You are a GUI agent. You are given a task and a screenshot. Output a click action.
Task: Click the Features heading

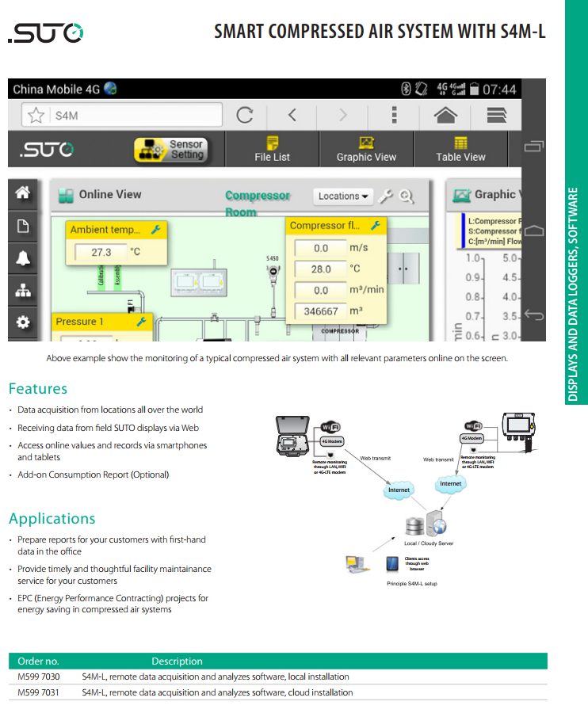tap(38, 388)
